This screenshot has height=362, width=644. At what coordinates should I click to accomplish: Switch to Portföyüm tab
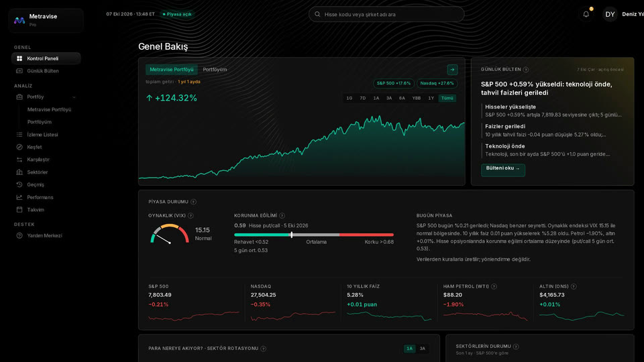[215, 69]
